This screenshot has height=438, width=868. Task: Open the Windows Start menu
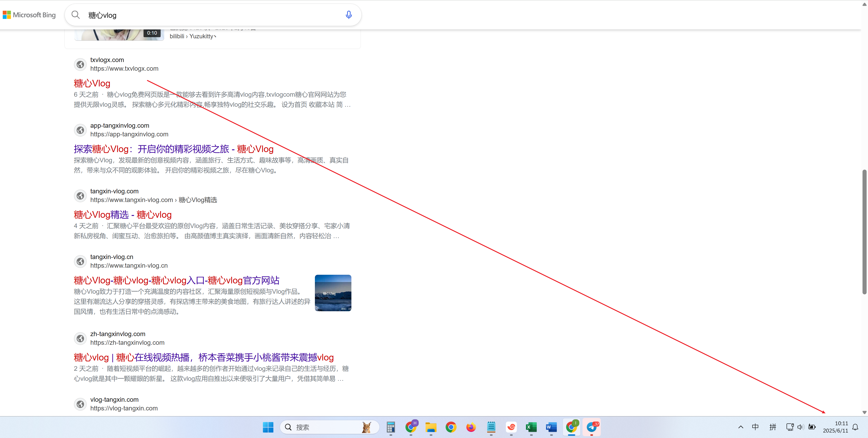pos(268,427)
